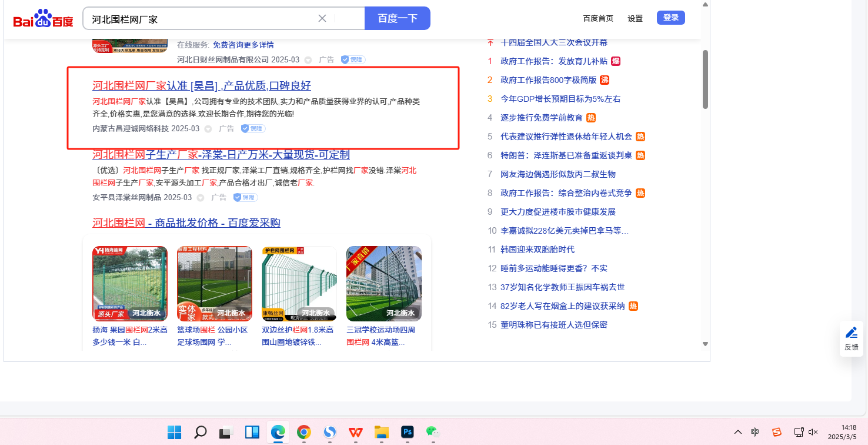Click the 保障 badge under 内蒙古昌迎诚网络科技
Image resolution: width=868 pixels, height=445 pixels.
click(x=253, y=128)
